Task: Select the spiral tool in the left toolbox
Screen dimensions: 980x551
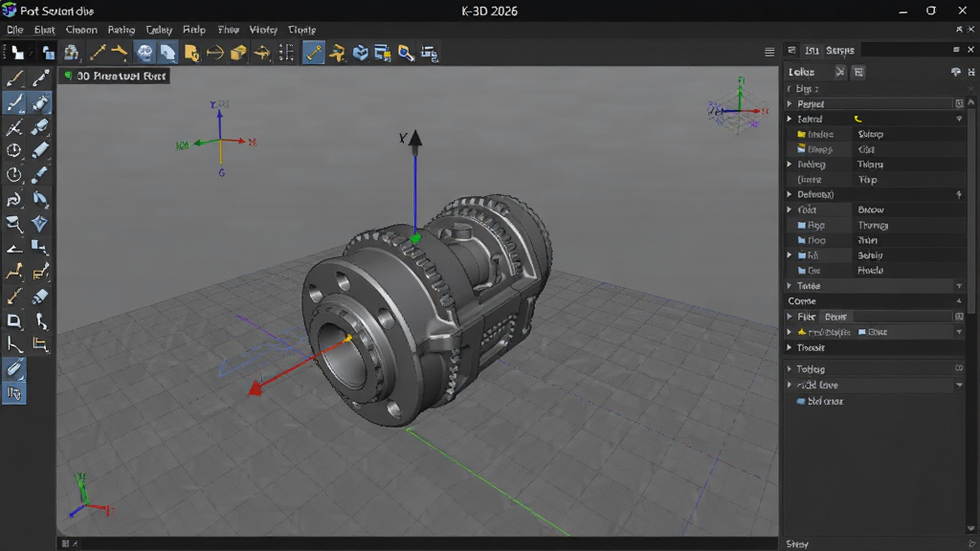Action: coord(13,199)
